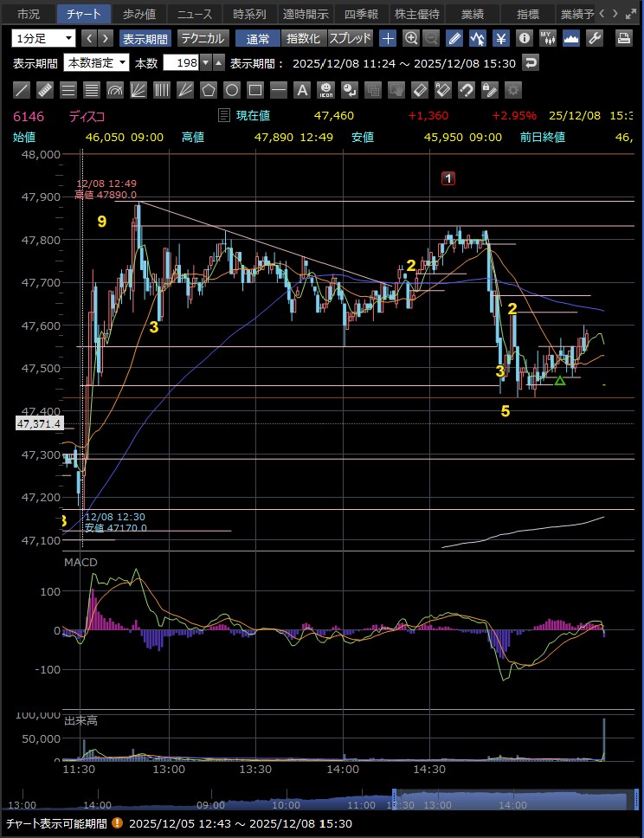Select the pentagon shape drawing tool

(x=208, y=89)
